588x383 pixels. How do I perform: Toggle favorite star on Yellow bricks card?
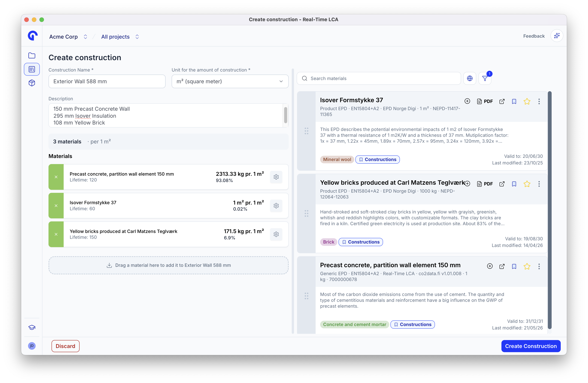pyautogui.click(x=527, y=184)
